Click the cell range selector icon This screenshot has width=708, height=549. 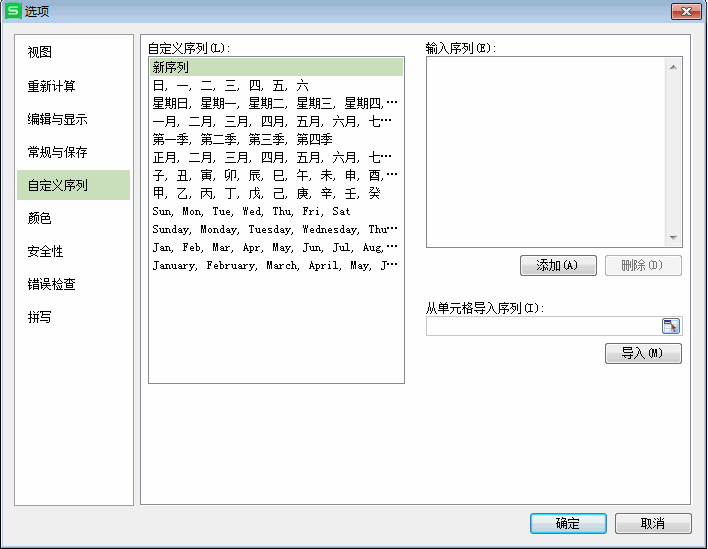(671, 326)
